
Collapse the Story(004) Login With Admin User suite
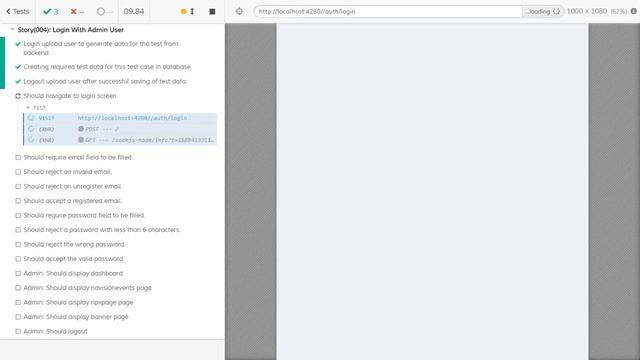click(70, 29)
